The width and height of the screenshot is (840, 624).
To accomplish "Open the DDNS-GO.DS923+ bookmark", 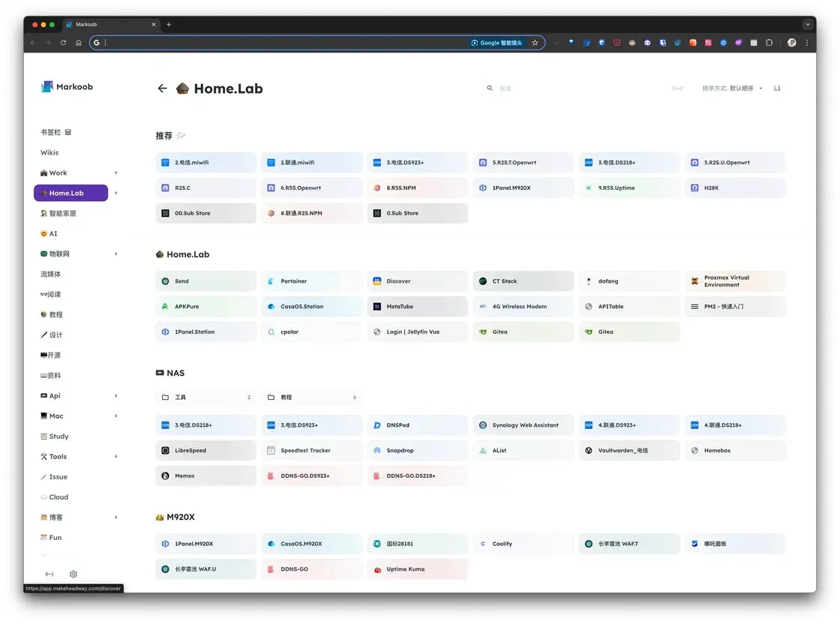I will click(312, 475).
